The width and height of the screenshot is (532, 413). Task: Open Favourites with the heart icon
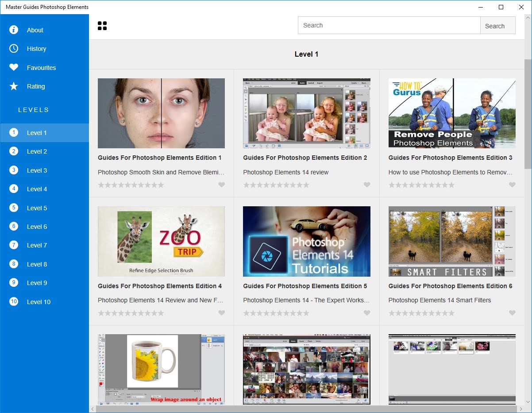click(14, 67)
